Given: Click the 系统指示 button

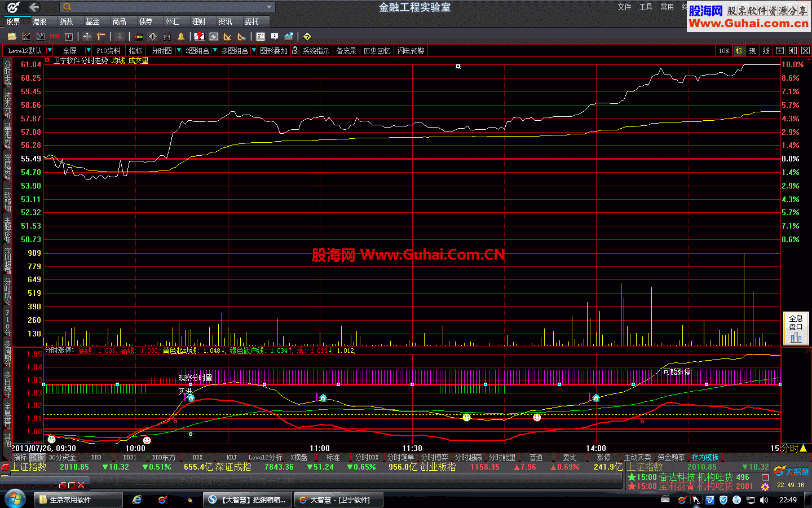Looking at the screenshot, I should click(x=316, y=51).
